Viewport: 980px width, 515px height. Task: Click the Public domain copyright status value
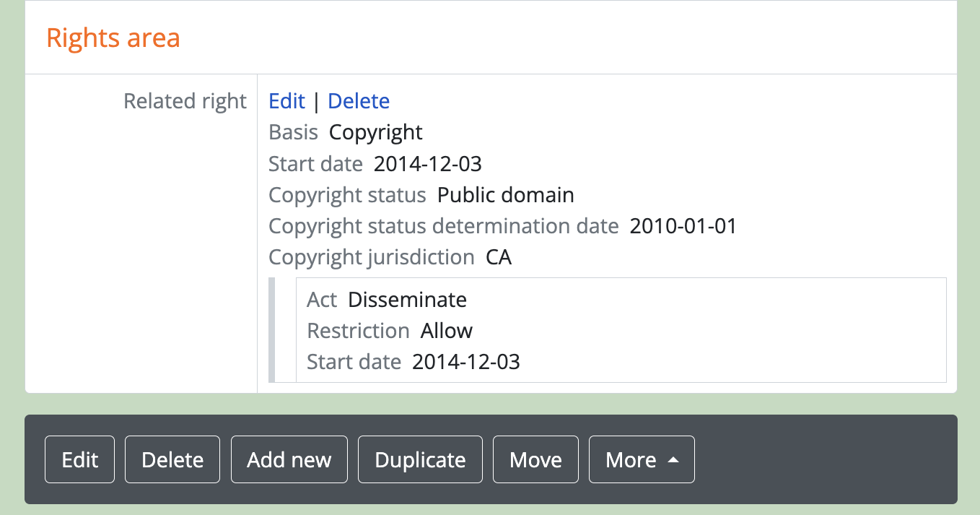[x=505, y=195]
